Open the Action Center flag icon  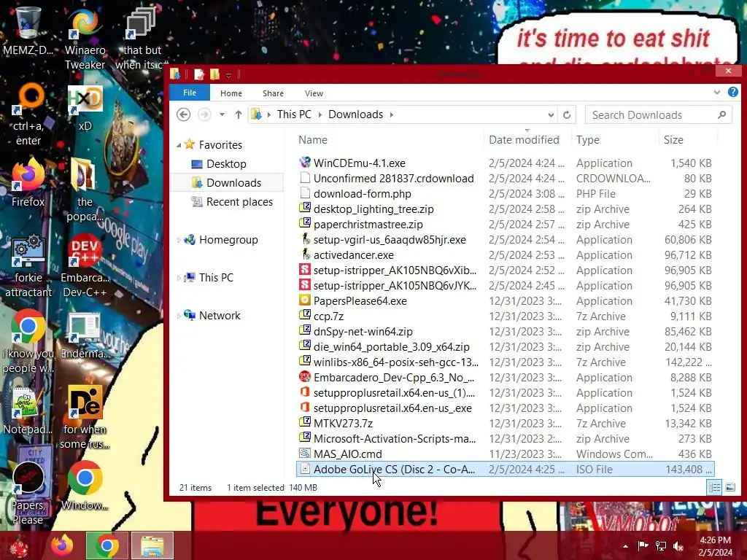(643, 546)
